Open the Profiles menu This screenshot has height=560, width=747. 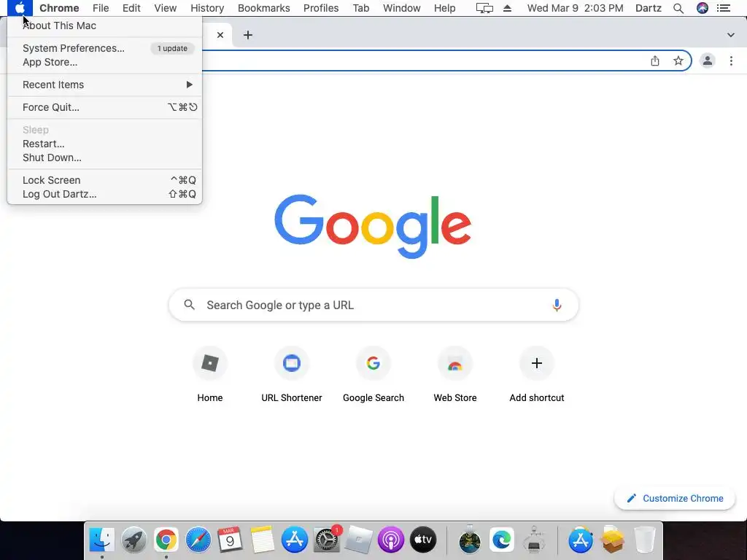click(321, 8)
